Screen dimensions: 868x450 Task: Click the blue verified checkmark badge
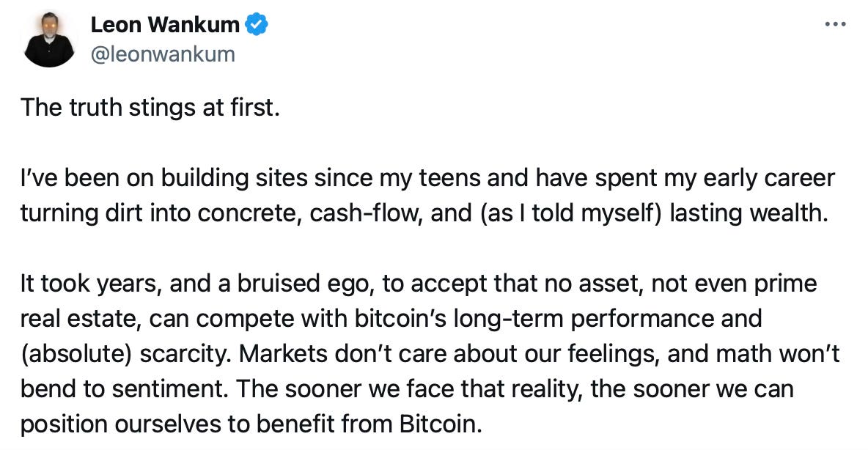tap(257, 24)
